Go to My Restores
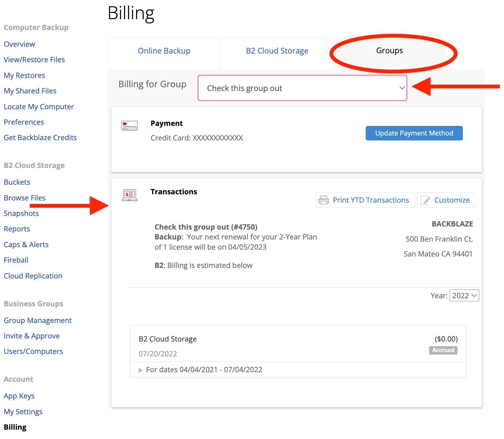The width and height of the screenshot is (504, 439). (x=24, y=75)
